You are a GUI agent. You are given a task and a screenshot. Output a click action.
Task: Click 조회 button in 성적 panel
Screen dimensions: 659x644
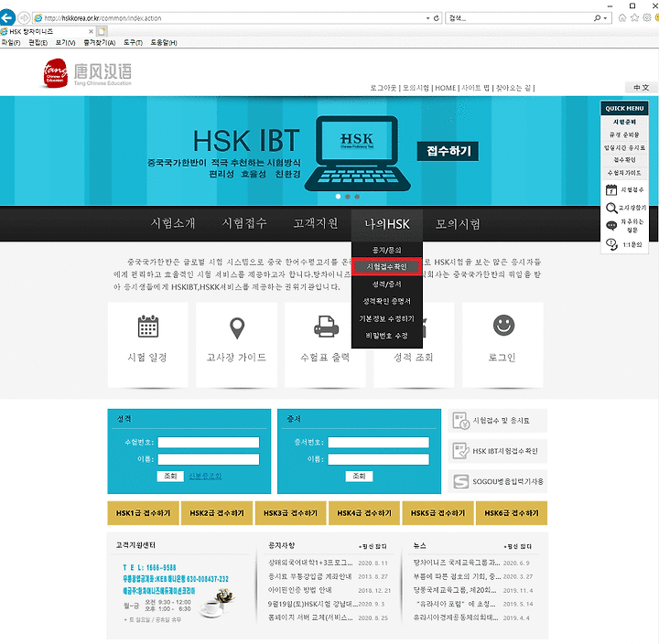(x=170, y=476)
